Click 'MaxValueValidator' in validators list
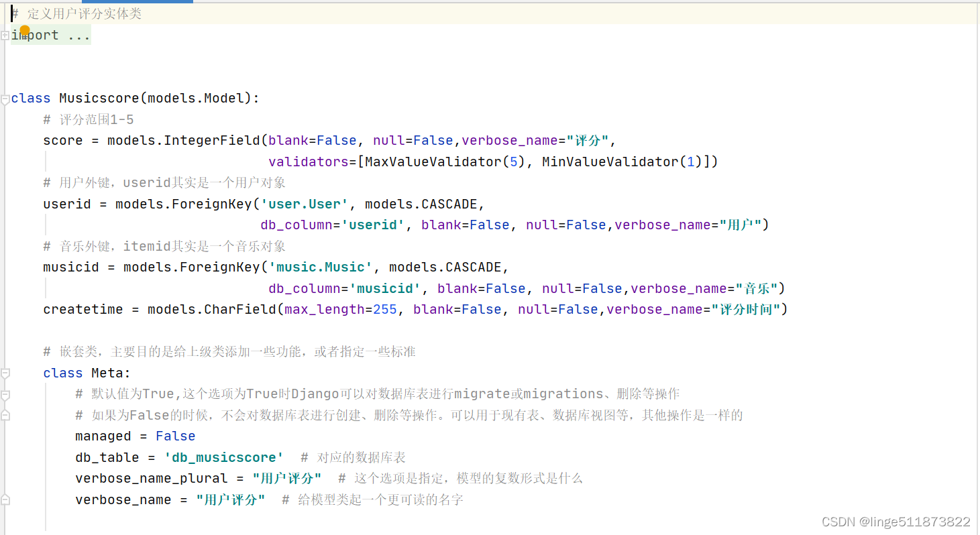Image resolution: width=980 pixels, height=535 pixels. pyautogui.click(x=433, y=162)
